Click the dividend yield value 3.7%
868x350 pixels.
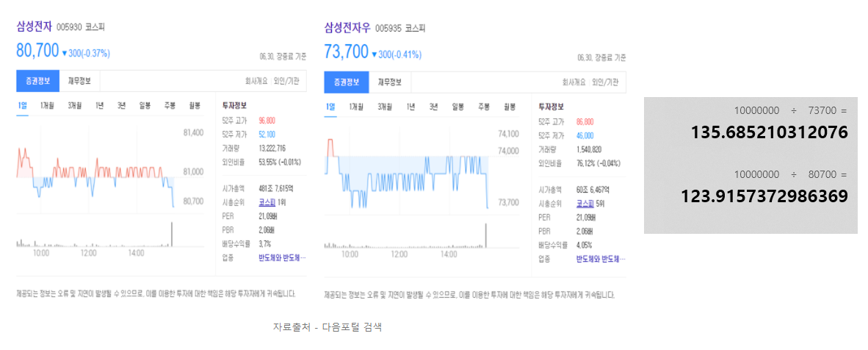(x=264, y=243)
